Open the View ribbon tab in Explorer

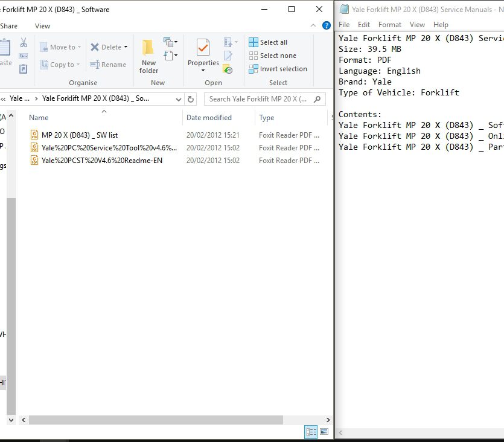point(42,26)
